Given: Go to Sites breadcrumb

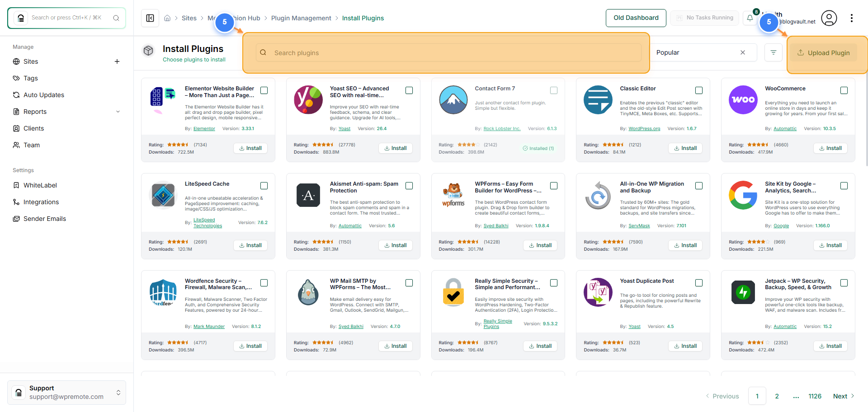Looking at the screenshot, I should pos(189,18).
